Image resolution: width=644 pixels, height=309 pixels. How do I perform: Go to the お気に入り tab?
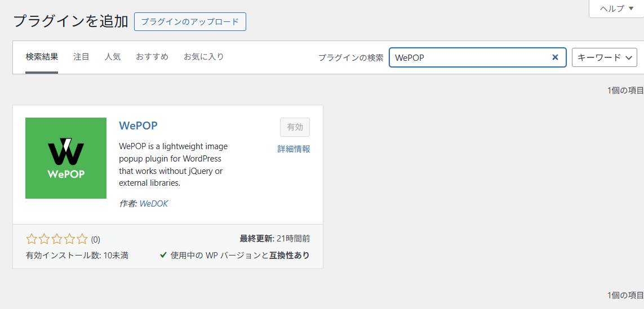point(203,57)
